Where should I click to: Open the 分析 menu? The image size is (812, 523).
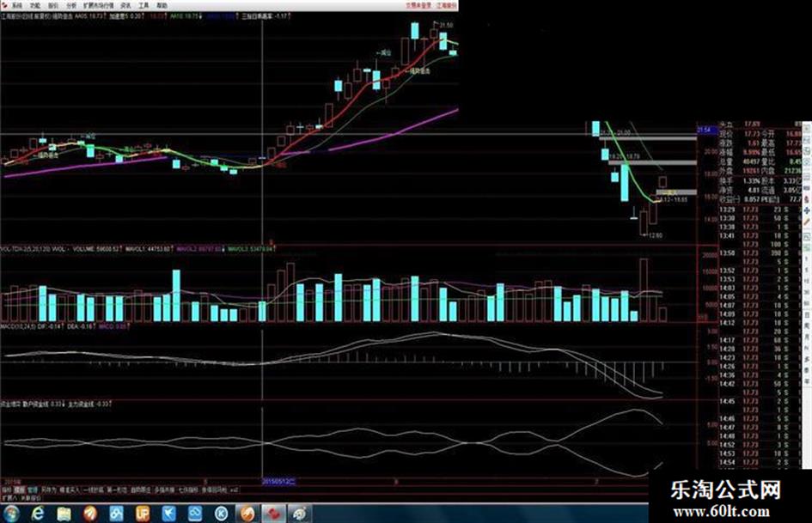(x=71, y=5)
